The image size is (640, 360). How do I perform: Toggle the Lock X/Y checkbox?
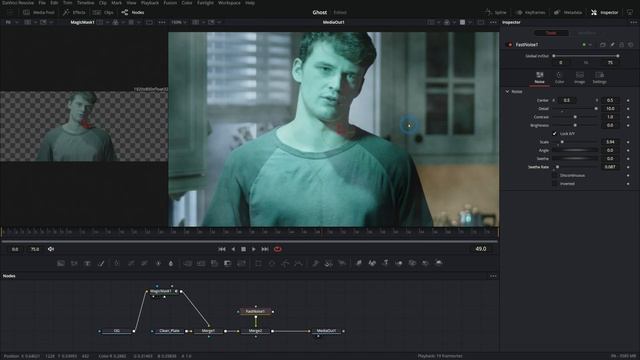554,133
